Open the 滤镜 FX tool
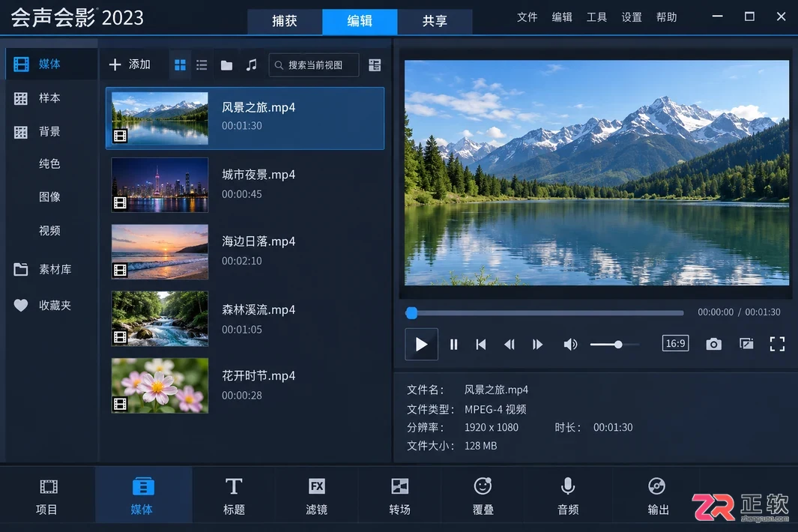 [316, 495]
